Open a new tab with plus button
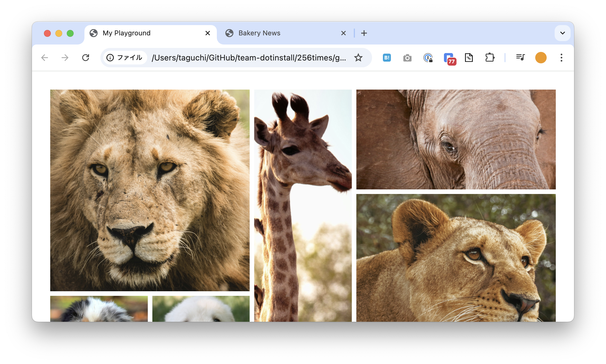The height and width of the screenshot is (364, 606). point(364,33)
